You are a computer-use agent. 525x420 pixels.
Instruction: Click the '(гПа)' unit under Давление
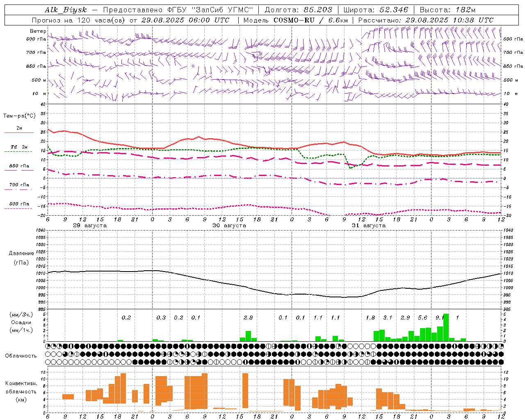(21, 263)
